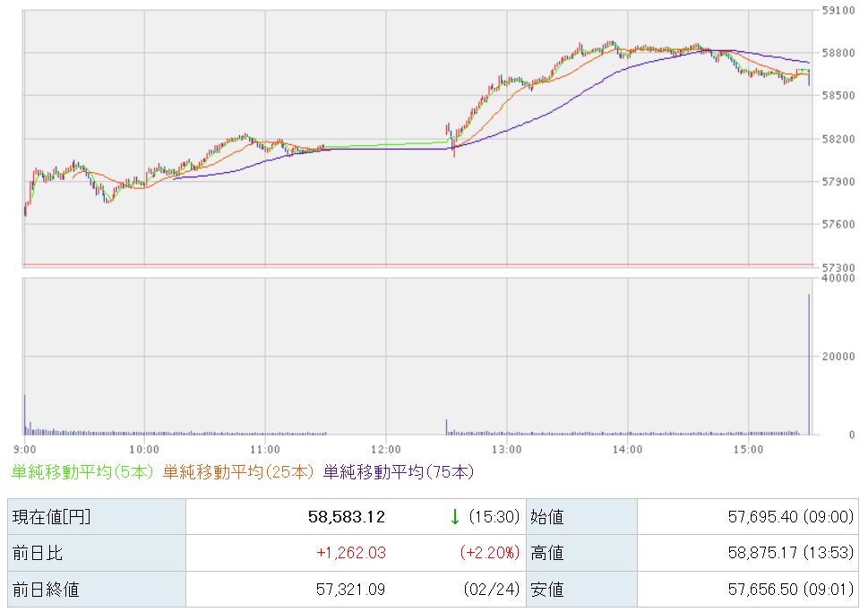Click the 現在値[円] header cell
Screen dimensions: 868x612
[x=50, y=517]
